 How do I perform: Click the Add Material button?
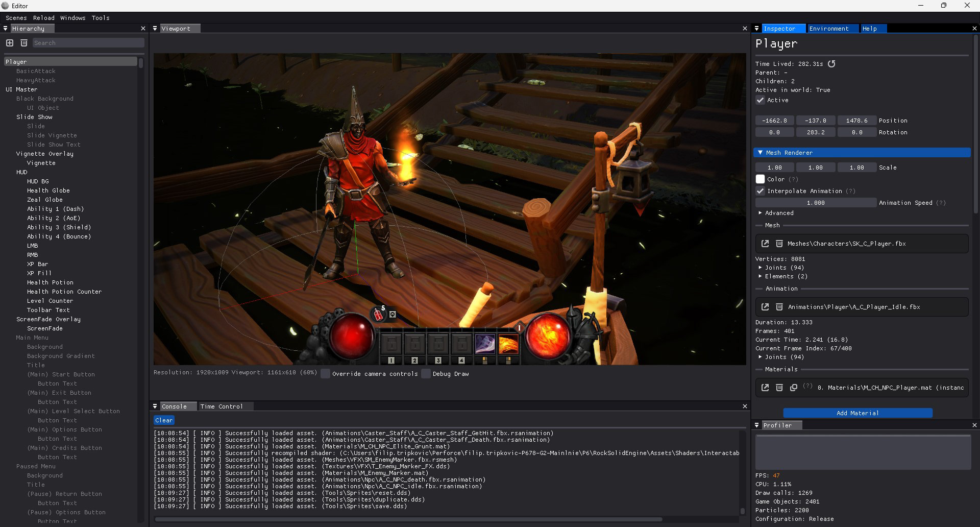coord(857,413)
